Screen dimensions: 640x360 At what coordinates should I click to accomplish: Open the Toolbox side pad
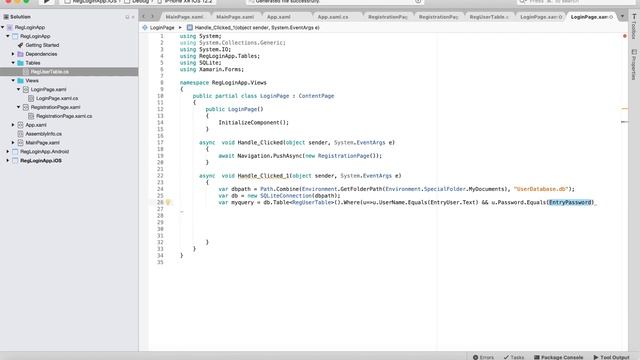coord(634,27)
